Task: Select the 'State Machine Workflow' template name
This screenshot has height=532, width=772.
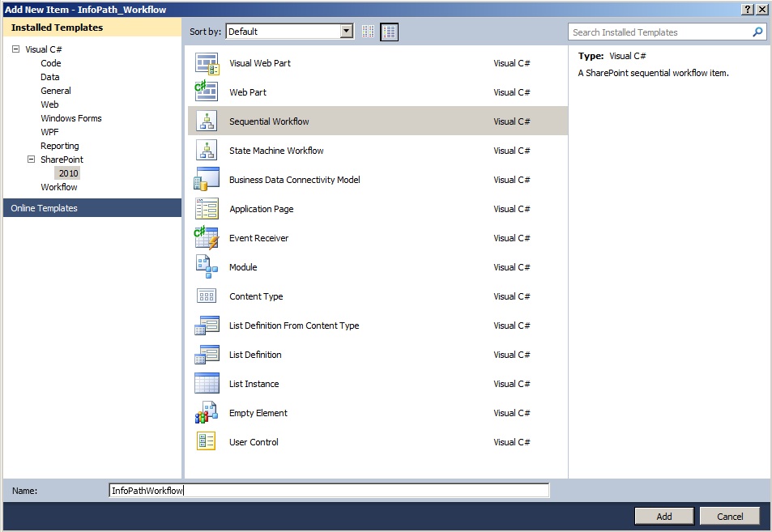Action: pyautogui.click(x=276, y=150)
